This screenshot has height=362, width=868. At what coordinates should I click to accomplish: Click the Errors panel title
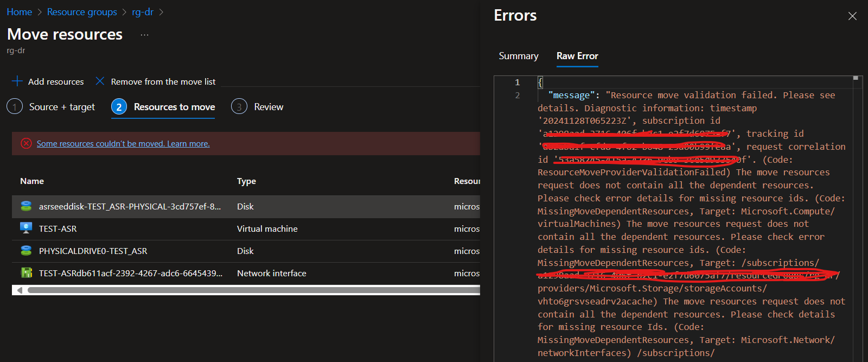point(515,16)
